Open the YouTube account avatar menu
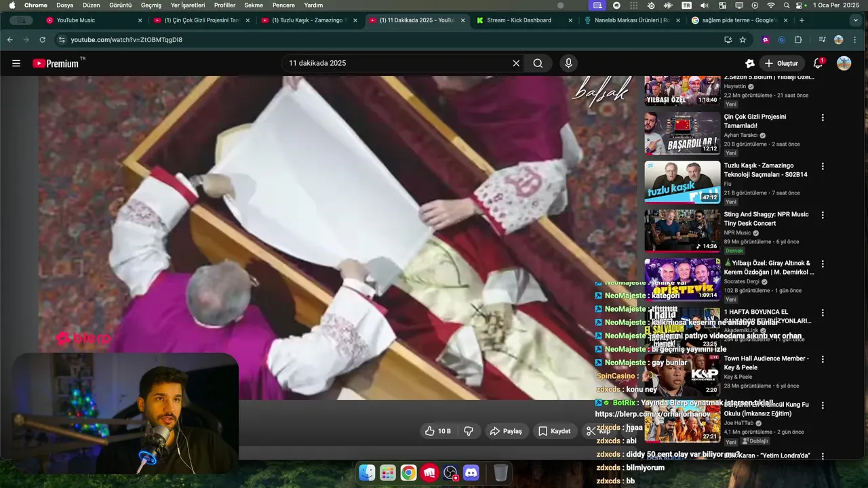Screen dimensions: 868x488 click(x=844, y=63)
